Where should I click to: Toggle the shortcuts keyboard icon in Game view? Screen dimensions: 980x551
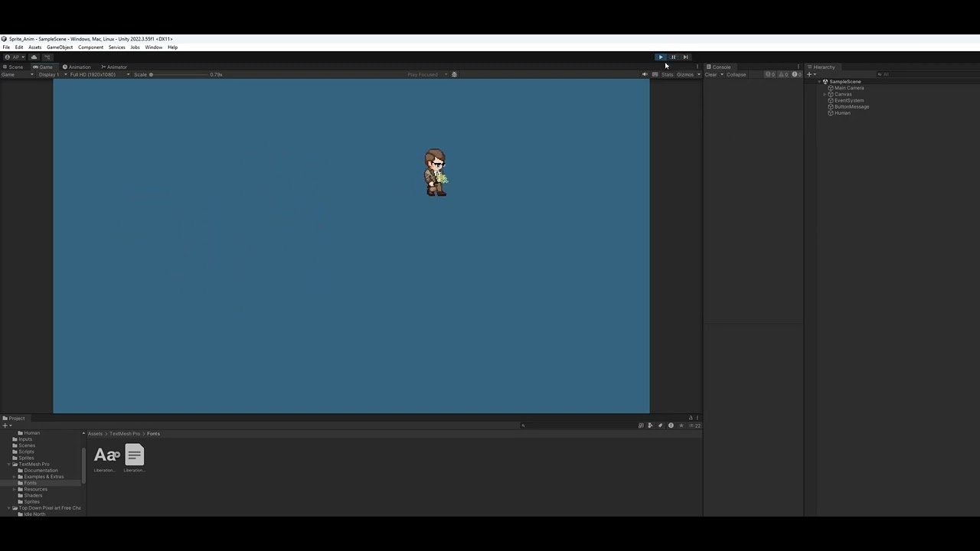655,74
